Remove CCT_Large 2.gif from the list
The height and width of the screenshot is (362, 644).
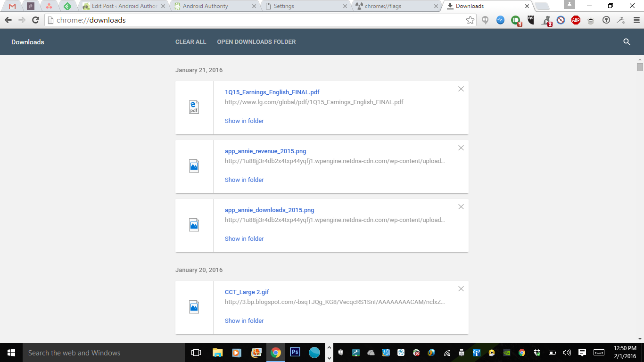[461, 289]
